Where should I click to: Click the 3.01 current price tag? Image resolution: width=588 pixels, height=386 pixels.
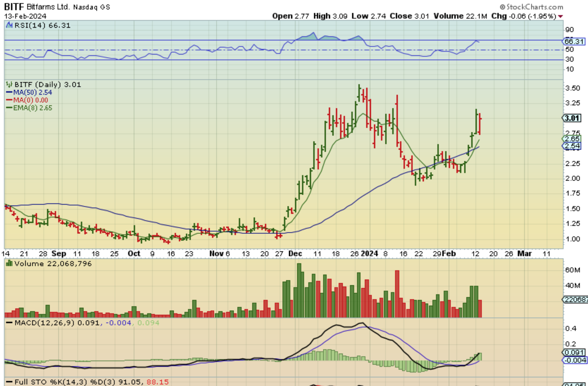point(572,118)
